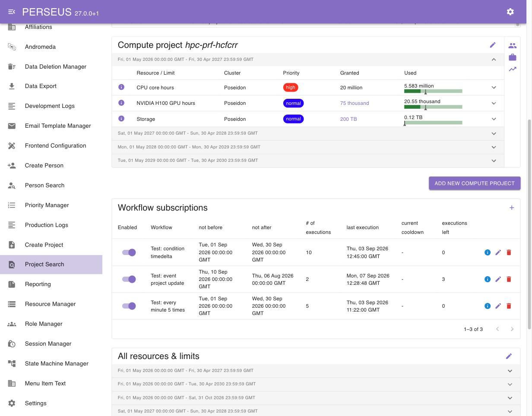This screenshot has height=416, width=532.
Task: Edit the Test: condition timedelta subscription
Action: point(498,252)
